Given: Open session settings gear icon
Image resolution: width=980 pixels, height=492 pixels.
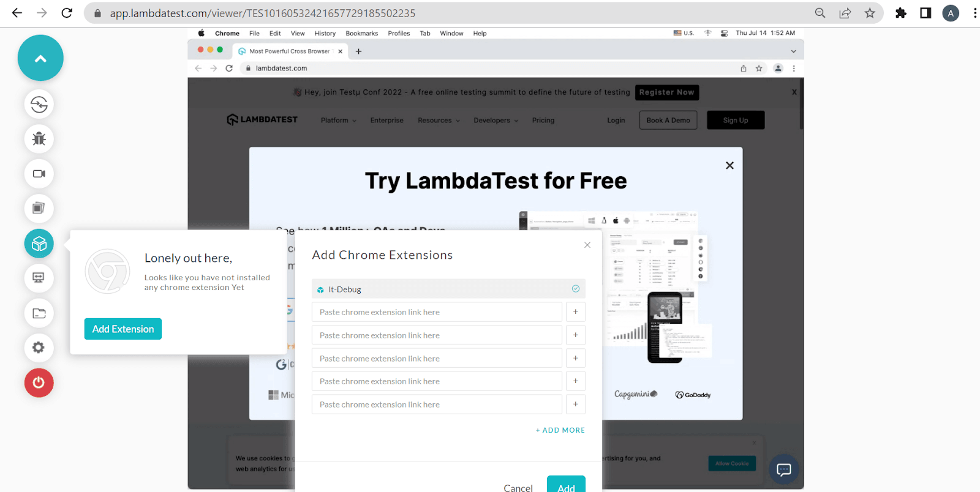Looking at the screenshot, I should point(39,348).
